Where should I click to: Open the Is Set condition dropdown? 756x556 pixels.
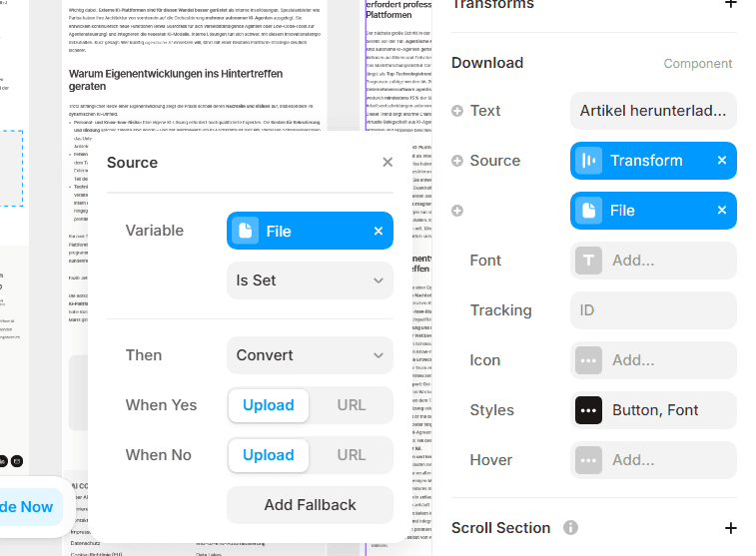310,280
